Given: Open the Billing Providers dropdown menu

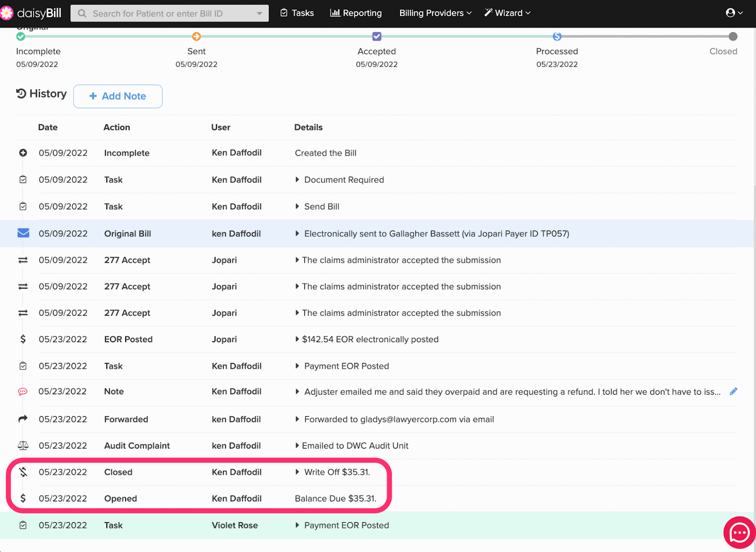Looking at the screenshot, I should coord(435,13).
